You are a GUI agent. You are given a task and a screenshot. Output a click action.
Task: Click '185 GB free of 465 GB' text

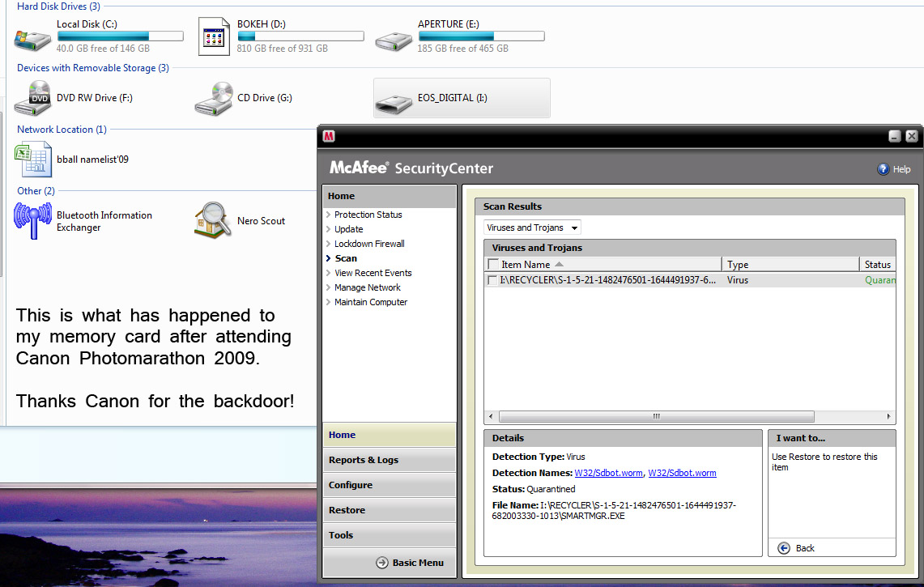pyautogui.click(x=462, y=49)
